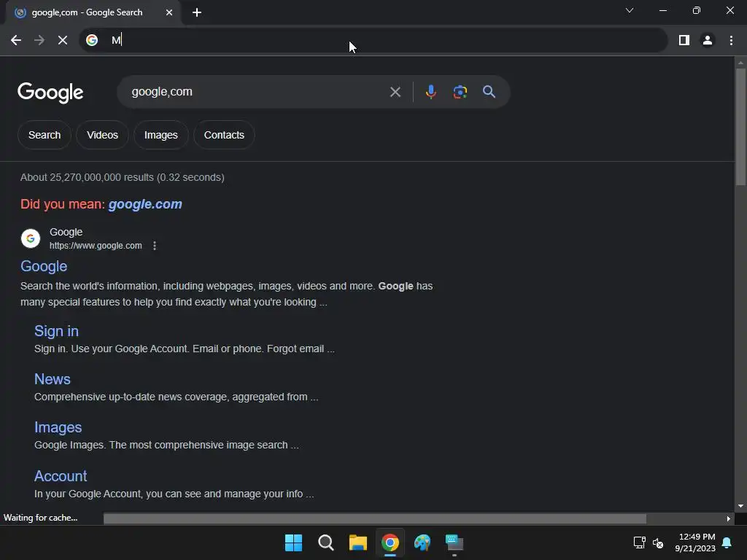Open Chrome three-dot menu
Image resolution: width=747 pixels, height=560 pixels.
point(731,40)
